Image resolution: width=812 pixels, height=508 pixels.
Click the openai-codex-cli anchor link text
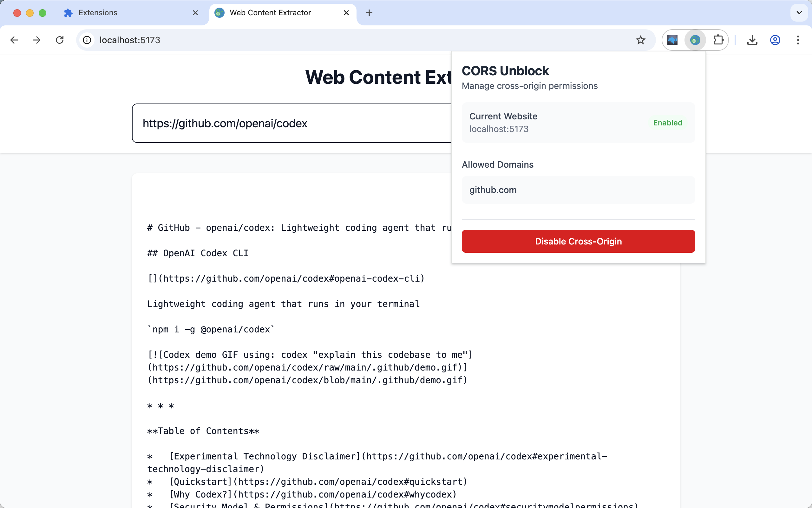[x=286, y=278]
